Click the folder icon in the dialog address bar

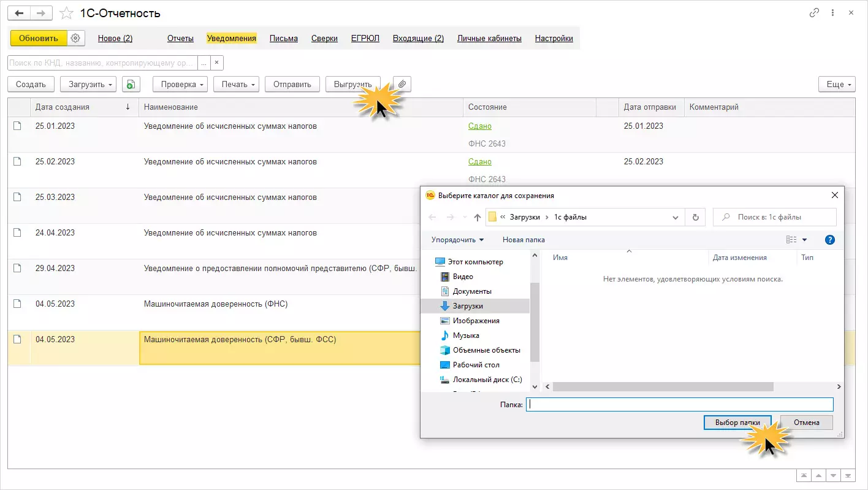492,216
